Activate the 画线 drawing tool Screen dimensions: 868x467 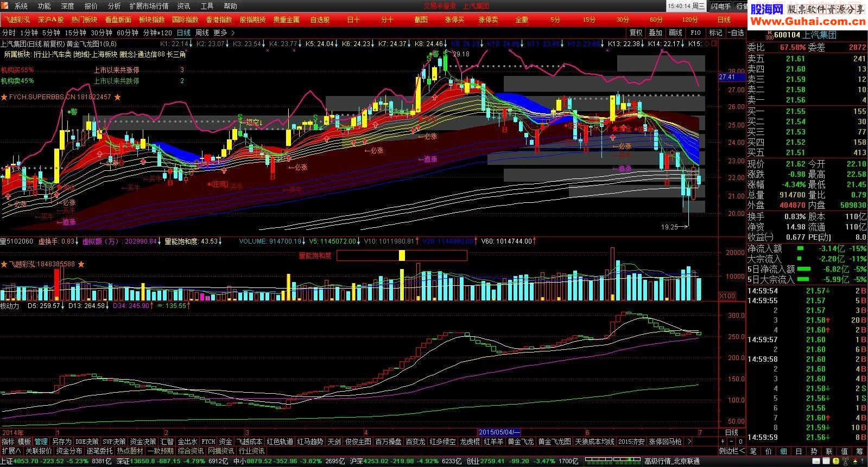click(676, 33)
